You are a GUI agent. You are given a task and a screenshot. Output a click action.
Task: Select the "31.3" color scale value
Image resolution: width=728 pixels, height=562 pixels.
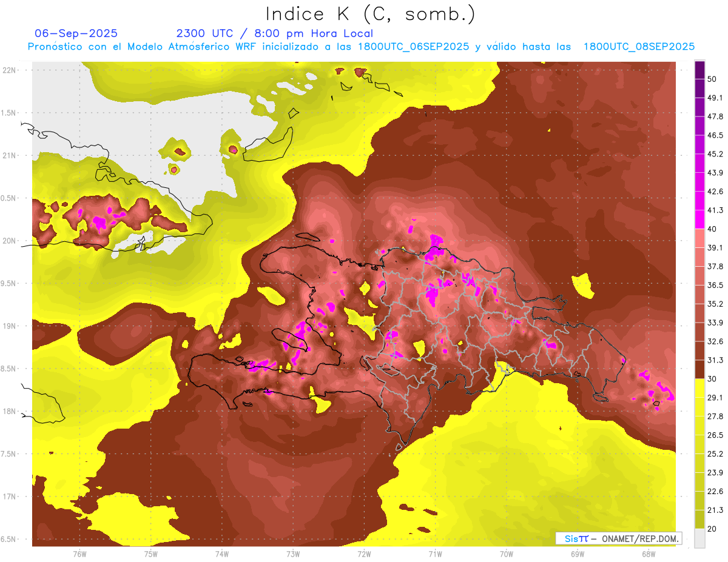click(x=715, y=360)
